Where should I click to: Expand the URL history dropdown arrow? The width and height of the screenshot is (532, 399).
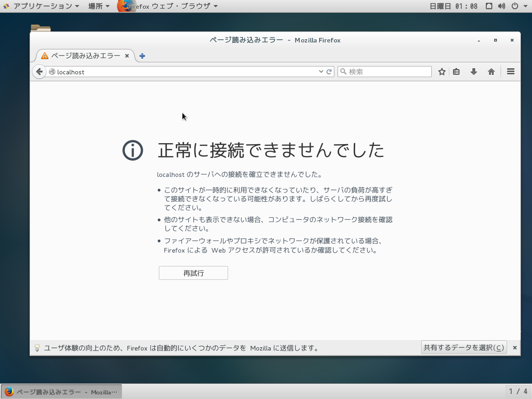(x=320, y=72)
